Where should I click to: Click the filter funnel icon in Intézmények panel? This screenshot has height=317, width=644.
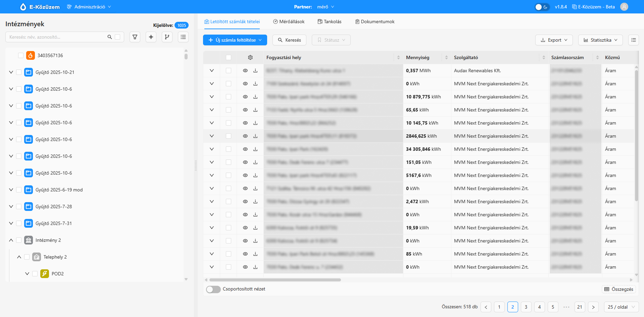tap(135, 37)
